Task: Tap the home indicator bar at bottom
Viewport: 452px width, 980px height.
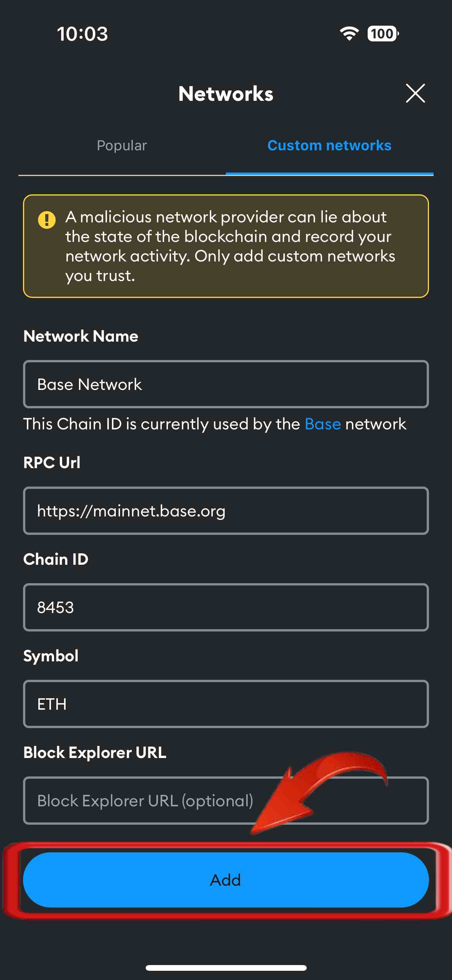Action: click(x=226, y=968)
